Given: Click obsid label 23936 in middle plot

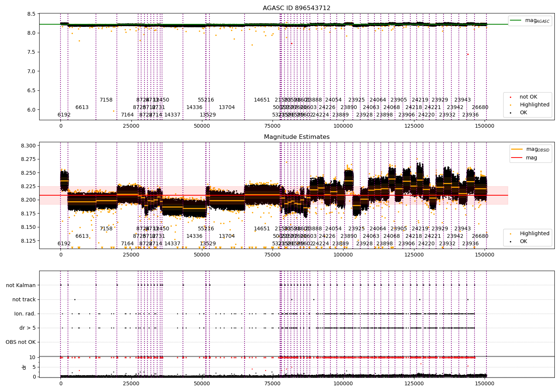Looking at the screenshot, I should [x=470, y=244].
